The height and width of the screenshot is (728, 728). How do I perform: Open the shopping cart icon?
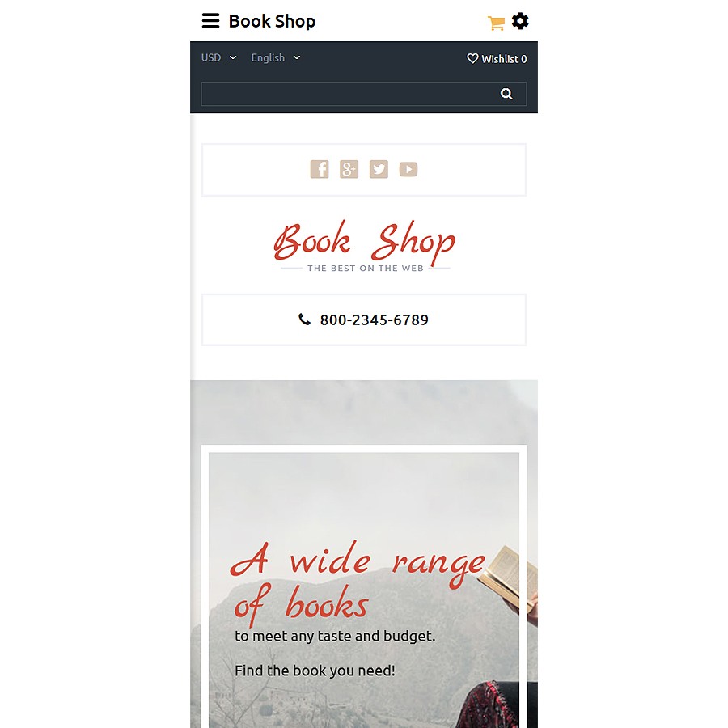coord(496,23)
